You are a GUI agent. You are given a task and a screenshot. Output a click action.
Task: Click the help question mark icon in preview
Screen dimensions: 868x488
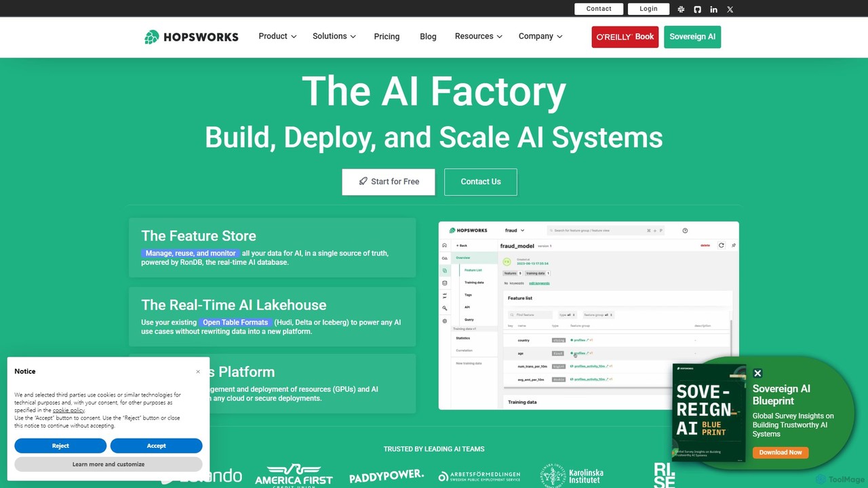coord(685,230)
